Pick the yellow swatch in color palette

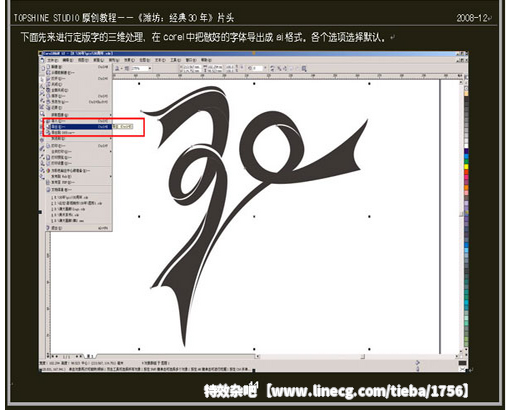(x=466, y=166)
